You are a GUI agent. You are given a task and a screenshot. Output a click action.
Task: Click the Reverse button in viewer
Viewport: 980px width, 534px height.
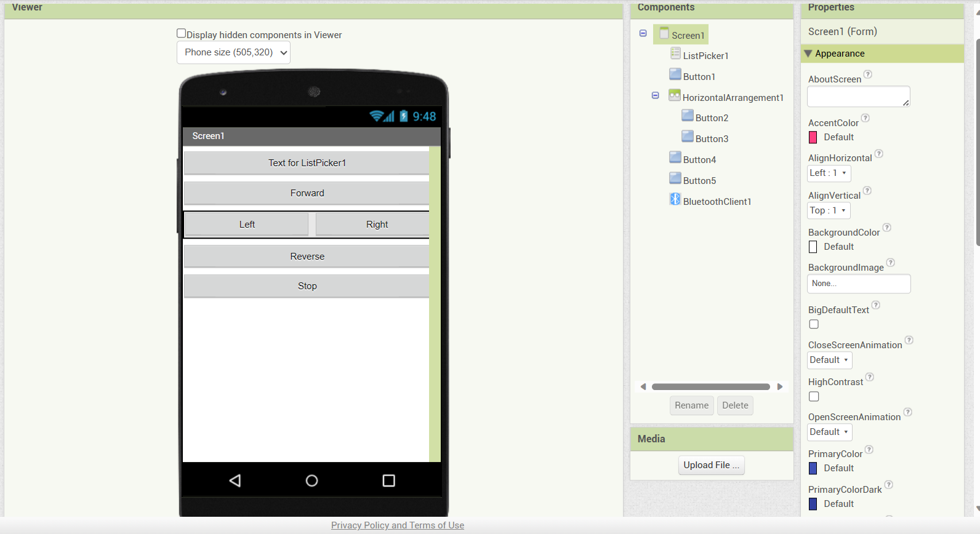[x=307, y=257]
